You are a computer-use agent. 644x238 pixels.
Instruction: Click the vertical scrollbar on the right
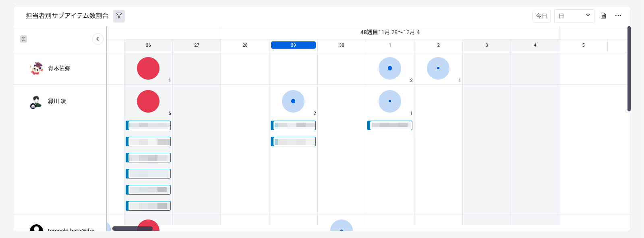pyautogui.click(x=629, y=68)
